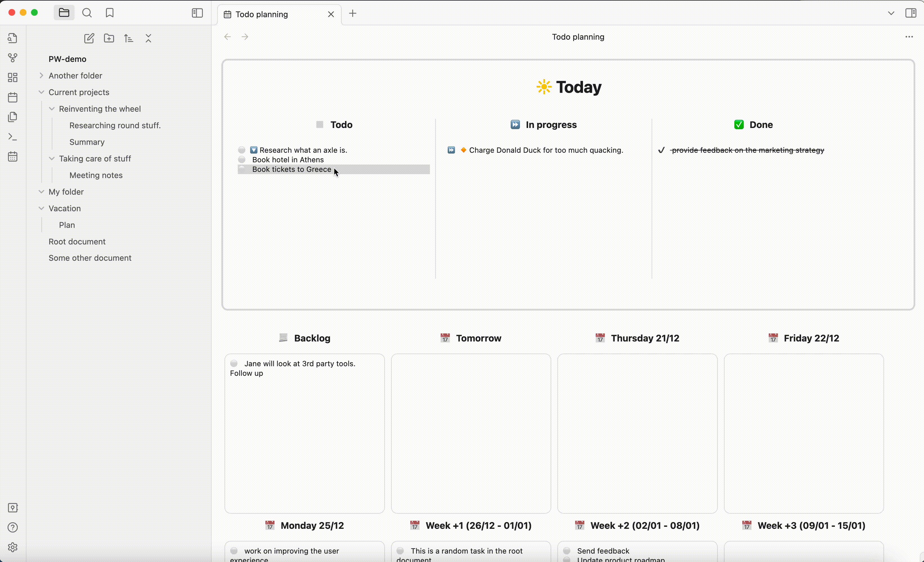Image resolution: width=924 pixels, height=562 pixels.
Task: Tick Jane will look at 3rd party task
Action: [234, 363]
